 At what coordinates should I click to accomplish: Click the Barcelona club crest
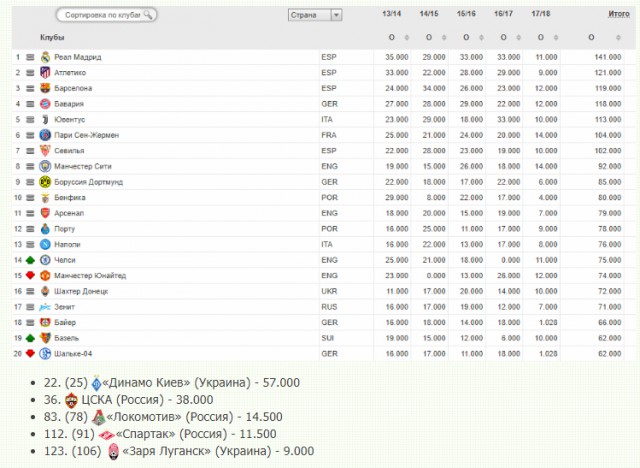[x=45, y=88]
